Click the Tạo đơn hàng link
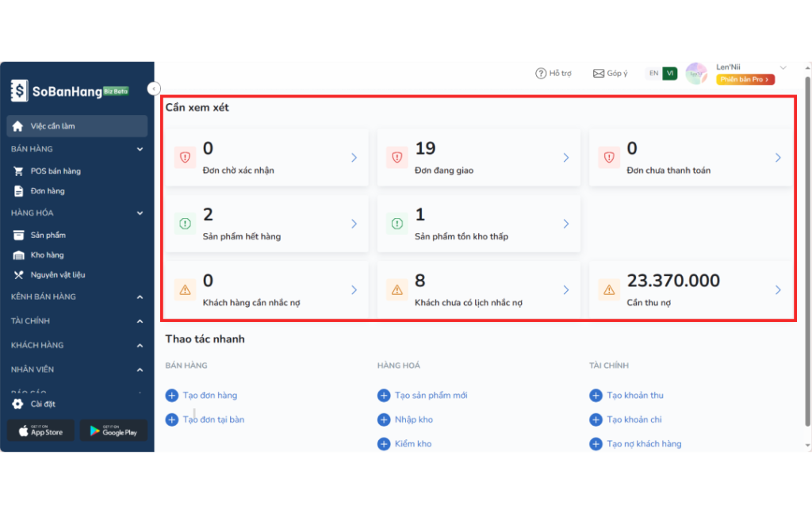Viewport: 812px width, 513px height. click(209, 396)
